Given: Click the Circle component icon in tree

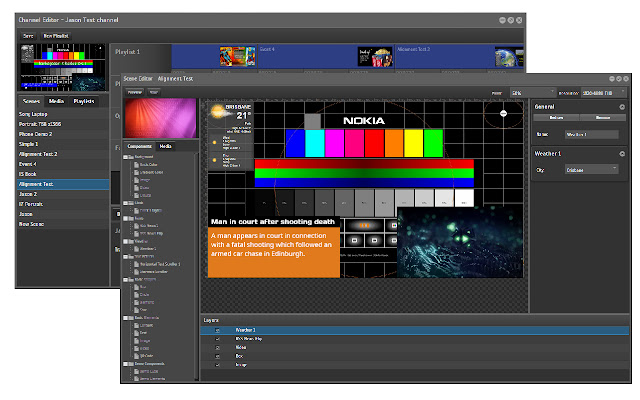Looking at the screenshot, I should [137, 295].
